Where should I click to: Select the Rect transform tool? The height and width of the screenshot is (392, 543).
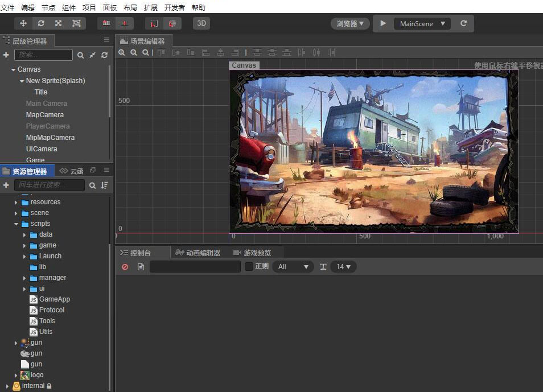[76, 23]
